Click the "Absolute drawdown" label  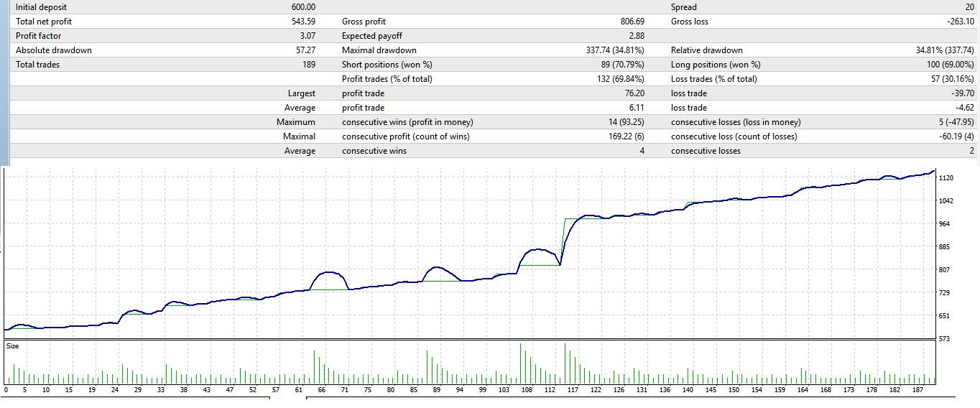click(x=54, y=50)
